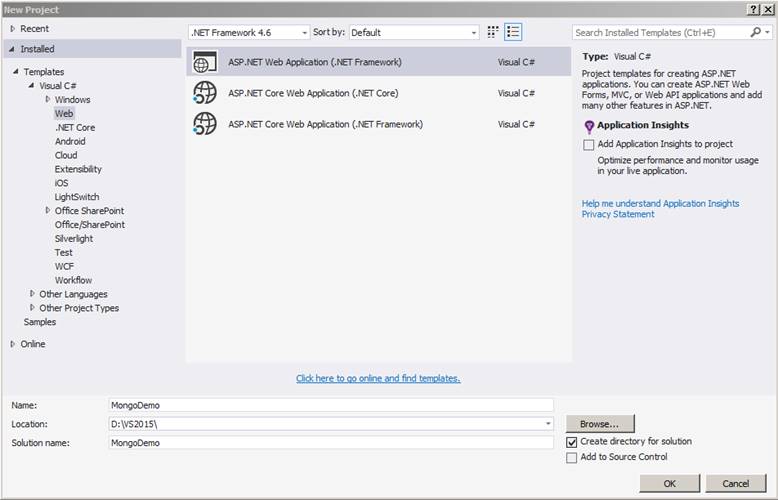Select the Web template category

click(64, 114)
